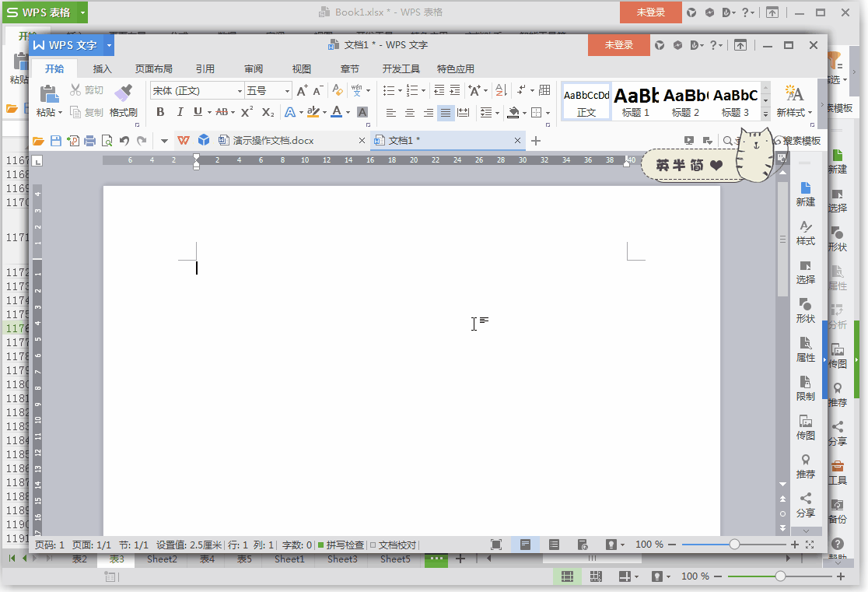
Task: Apply 标题 1 style
Action: click(x=635, y=101)
